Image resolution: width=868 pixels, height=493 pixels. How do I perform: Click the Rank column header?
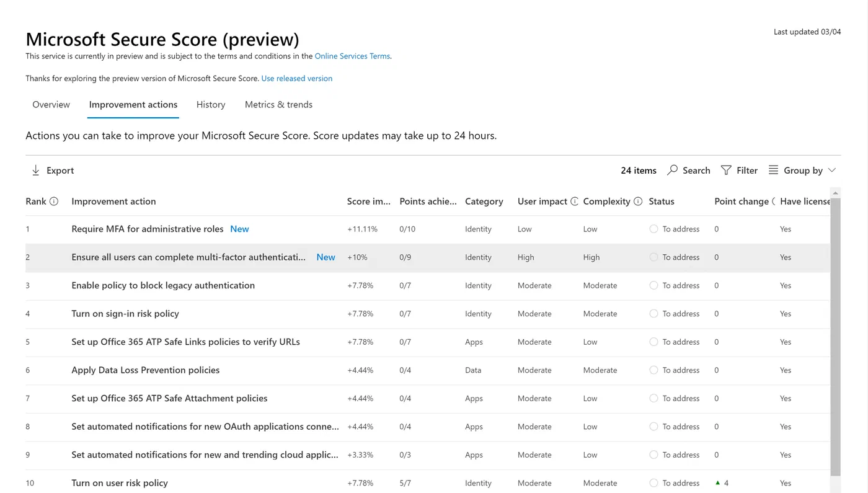(x=36, y=201)
